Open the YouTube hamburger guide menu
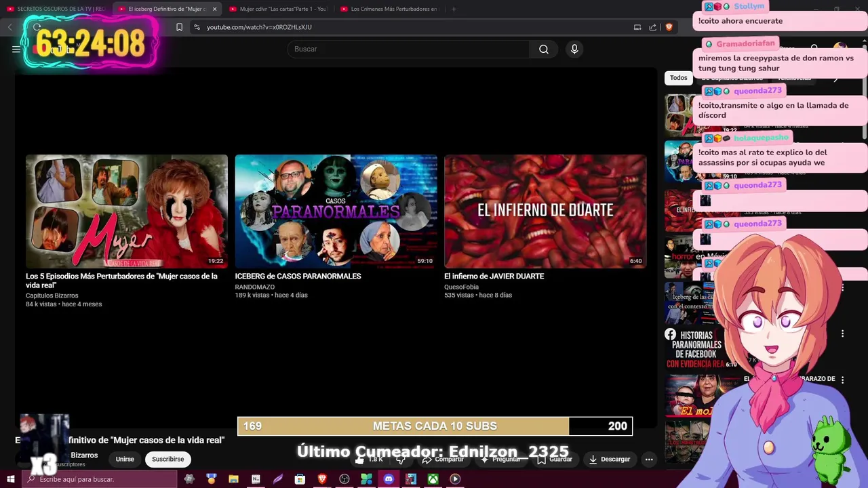Viewport: 868px width, 488px height. click(x=16, y=49)
